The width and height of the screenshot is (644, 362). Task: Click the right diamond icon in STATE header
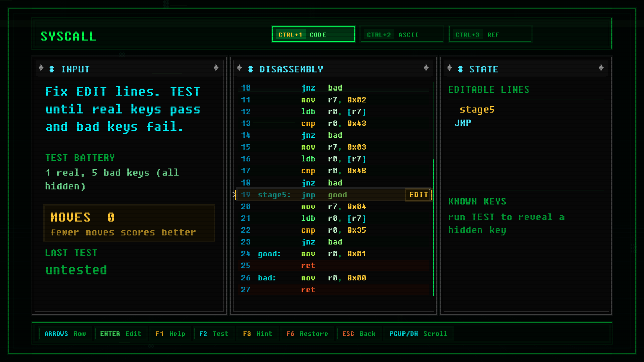point(601,68)
